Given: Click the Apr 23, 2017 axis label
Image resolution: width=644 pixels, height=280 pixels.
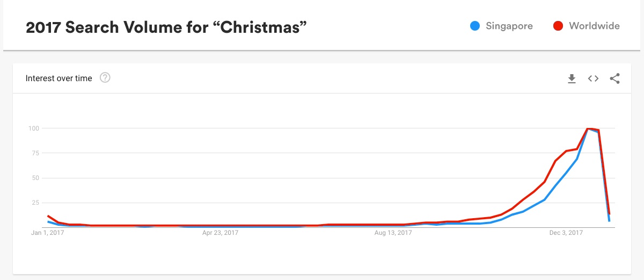Looking at the screenshot, I should click(221, 233).
